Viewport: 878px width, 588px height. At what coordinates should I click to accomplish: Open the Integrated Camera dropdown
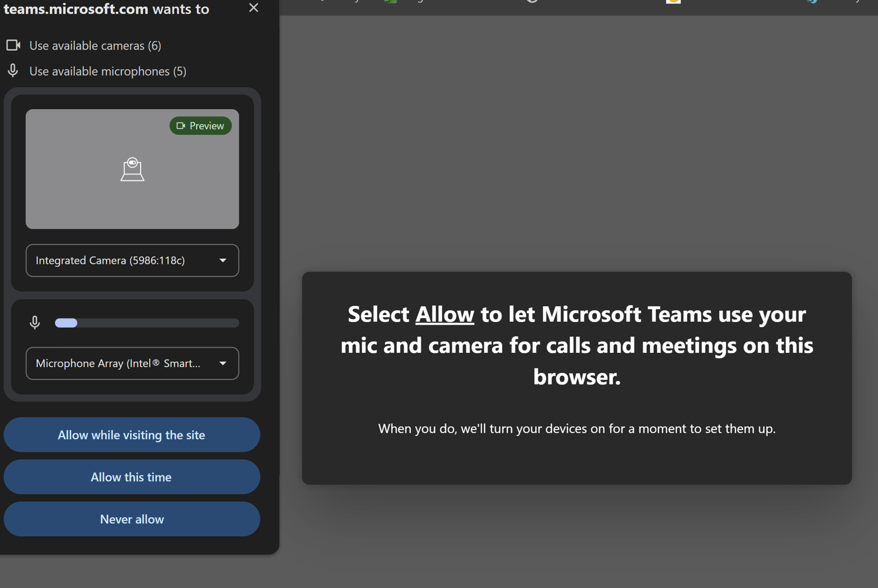click(x=132, y=260)
